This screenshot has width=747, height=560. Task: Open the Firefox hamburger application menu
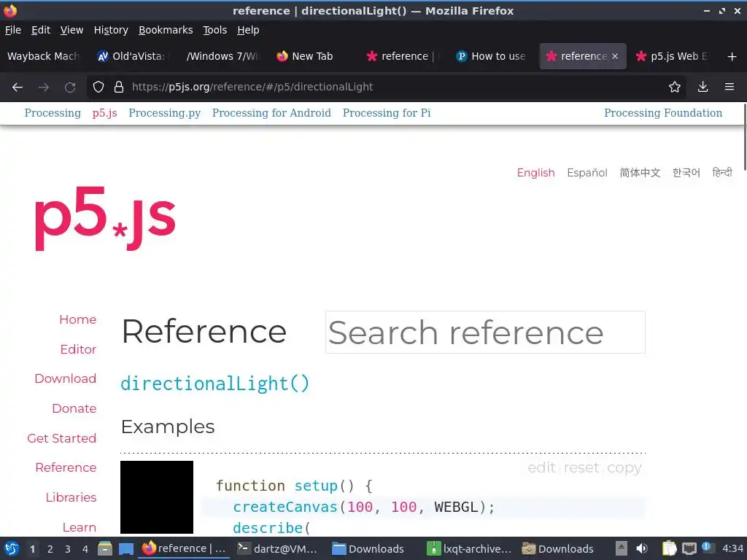click(x=729, y=87)
